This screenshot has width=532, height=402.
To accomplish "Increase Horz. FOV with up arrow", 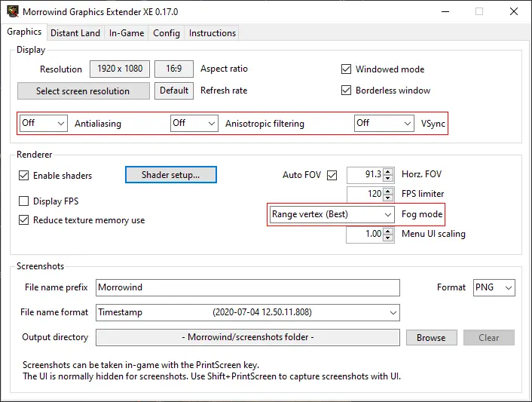I will [x=388, y=171].
